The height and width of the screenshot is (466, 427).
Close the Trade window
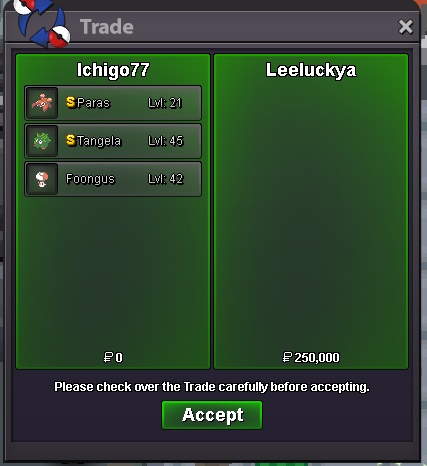(x=406, y=27)
